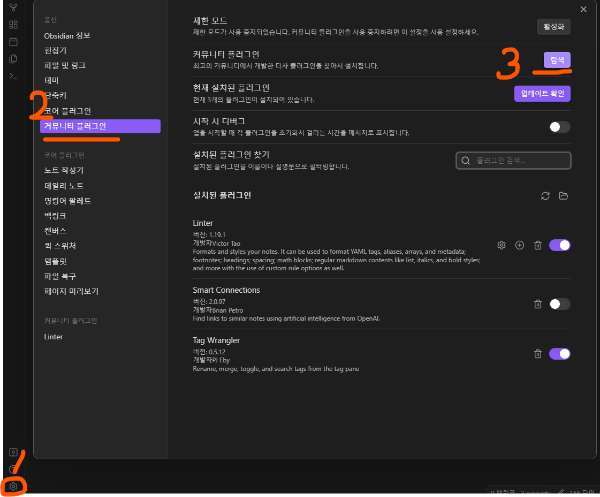Screen dimensions: 600x497
Task: Click the Tag Wrangler version 0.5.12 text
Action: point(209,352)
